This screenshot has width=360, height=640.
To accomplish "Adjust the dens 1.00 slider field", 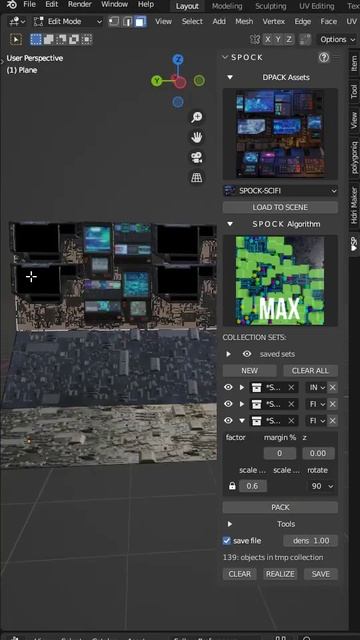I will pyautogui.click(x=311, y=541).
